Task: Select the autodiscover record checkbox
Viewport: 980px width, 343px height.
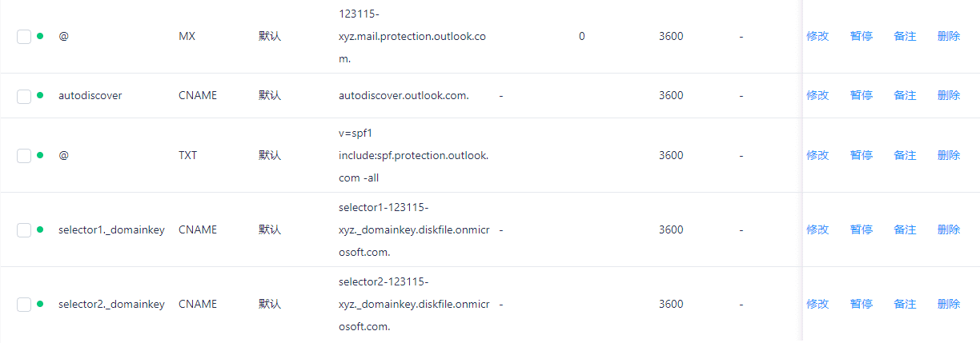Action: (24, 96)
